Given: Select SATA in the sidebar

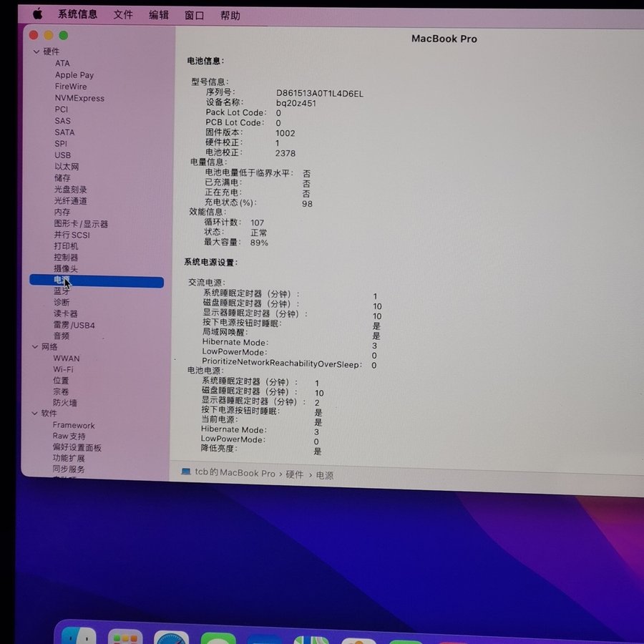Looking at the screenshot, I should pos(64,132).
